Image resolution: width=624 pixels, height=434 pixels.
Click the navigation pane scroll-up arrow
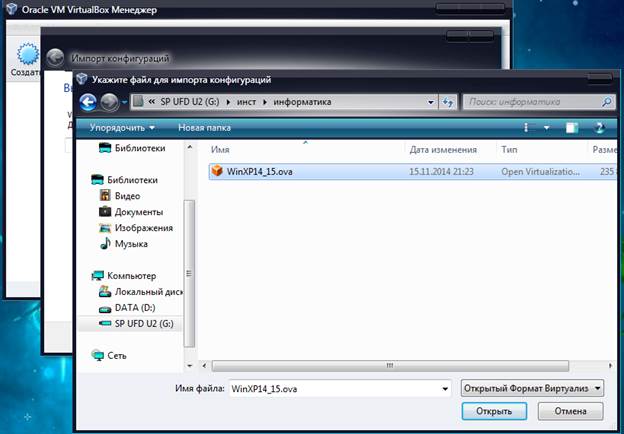coord(189,147)
